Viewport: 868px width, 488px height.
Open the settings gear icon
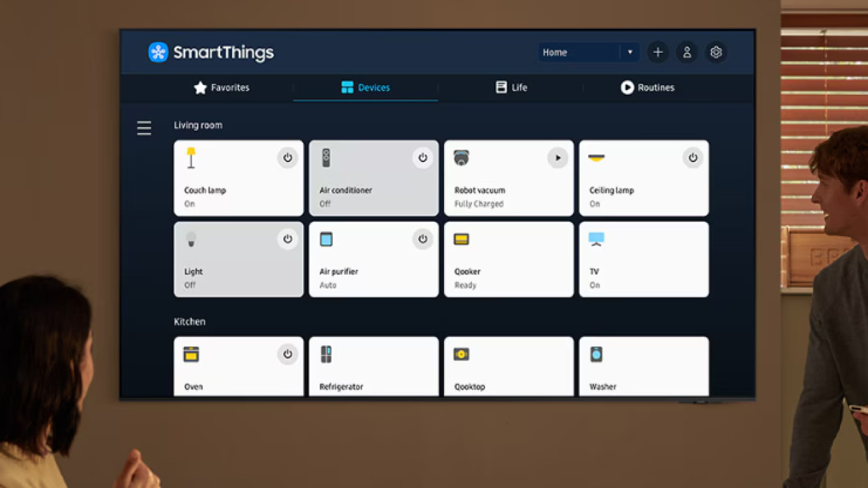(x=716, y=52)
